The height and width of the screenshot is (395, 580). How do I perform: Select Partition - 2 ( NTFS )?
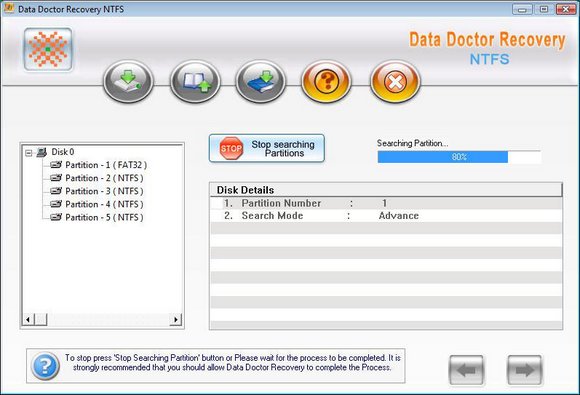click(x=104, y=178)
